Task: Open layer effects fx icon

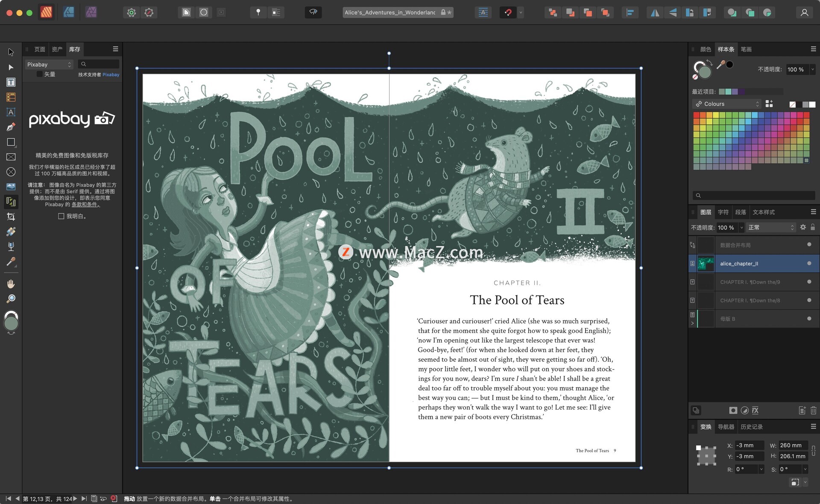Action: (756, 410)
